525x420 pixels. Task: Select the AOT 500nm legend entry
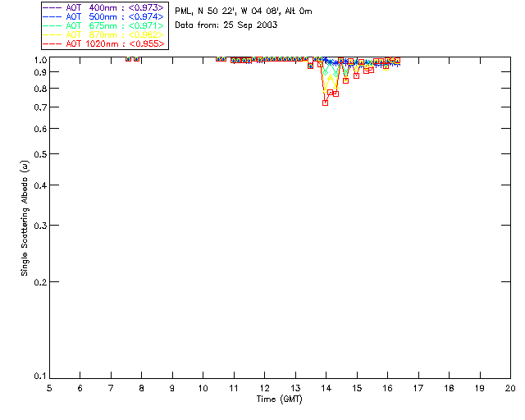click(104, 16)
